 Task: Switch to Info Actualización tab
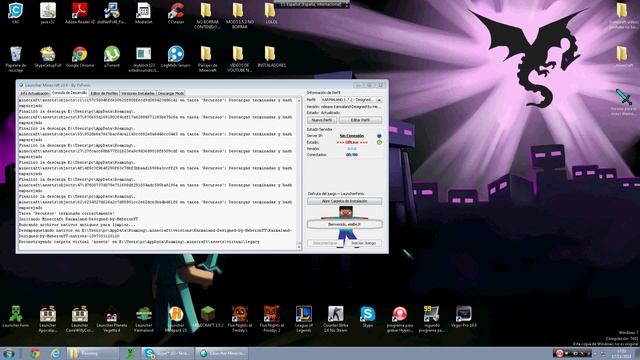pyautogui.click(x=35, y=93)
